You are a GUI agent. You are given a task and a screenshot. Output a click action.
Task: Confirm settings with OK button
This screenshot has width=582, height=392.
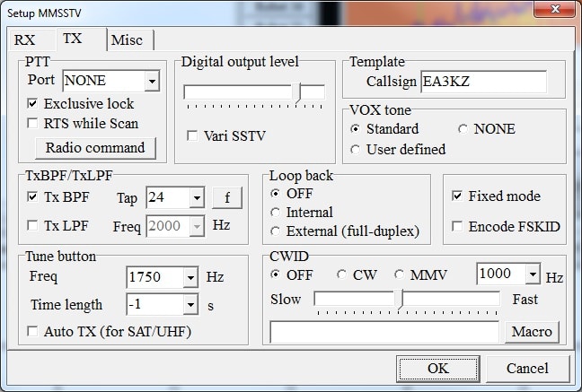pyautogui.click(x=438, y=369)
